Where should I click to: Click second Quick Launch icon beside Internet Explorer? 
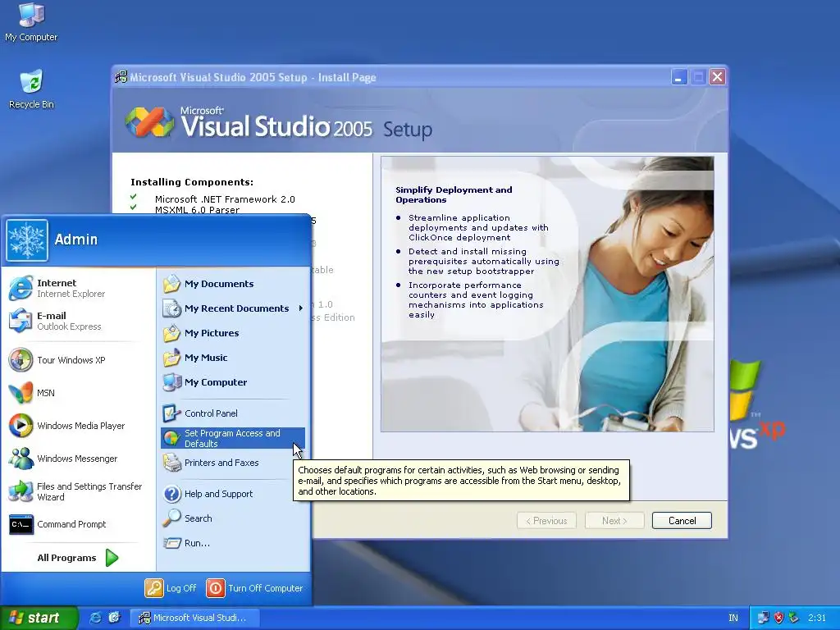point(114,618)
